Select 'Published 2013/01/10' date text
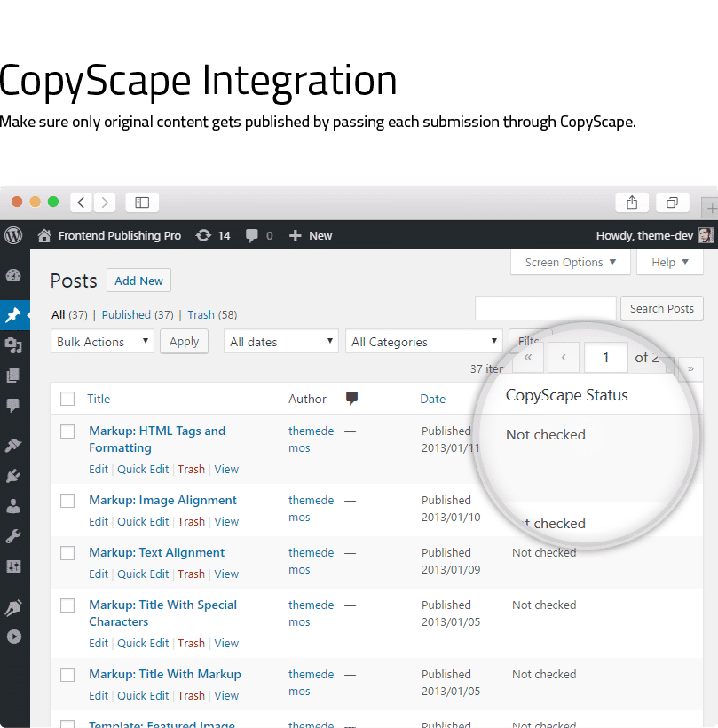 point(451,509)
